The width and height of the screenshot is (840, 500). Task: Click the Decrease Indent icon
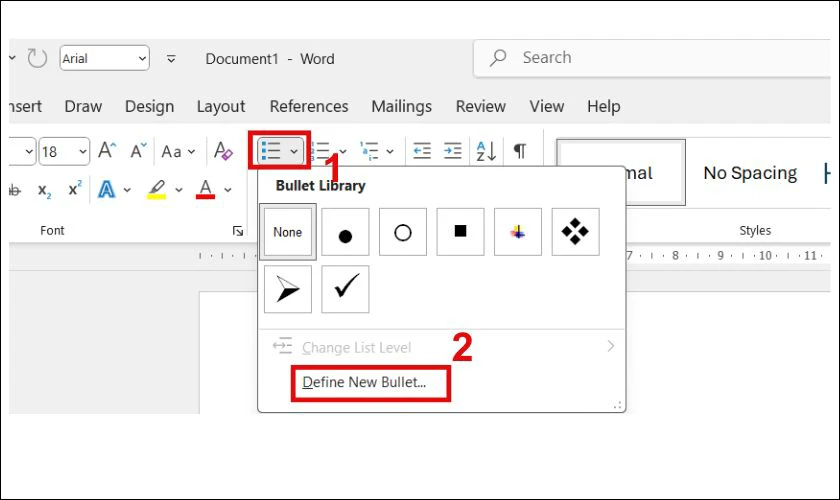point(422,151)
